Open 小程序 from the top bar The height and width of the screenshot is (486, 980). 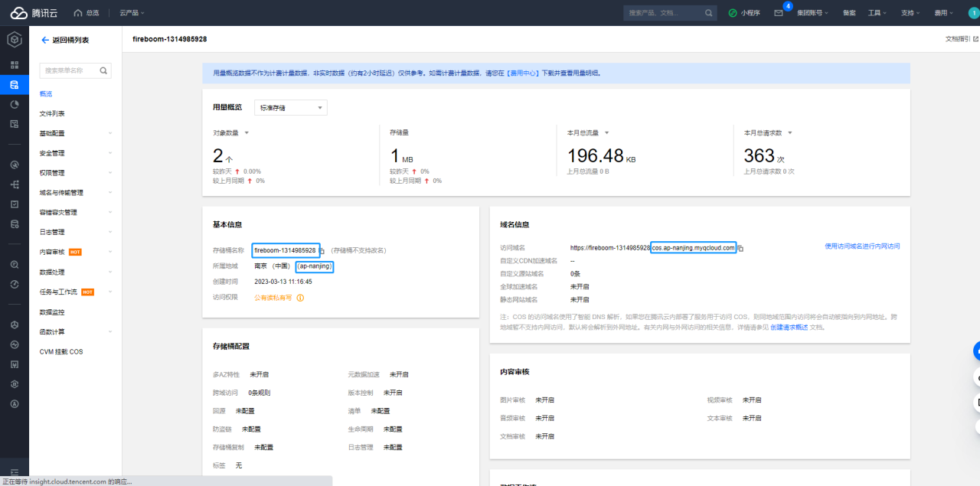(x=744, y=13)
